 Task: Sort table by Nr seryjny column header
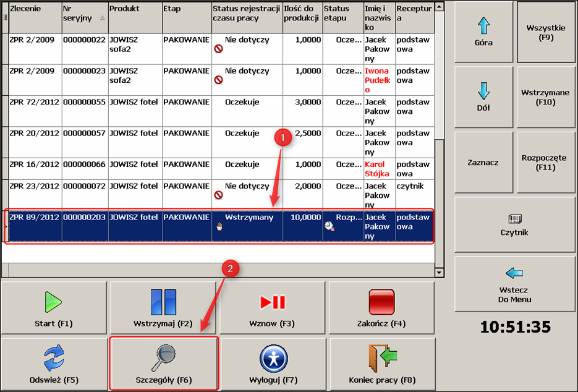tap(84, 14)
